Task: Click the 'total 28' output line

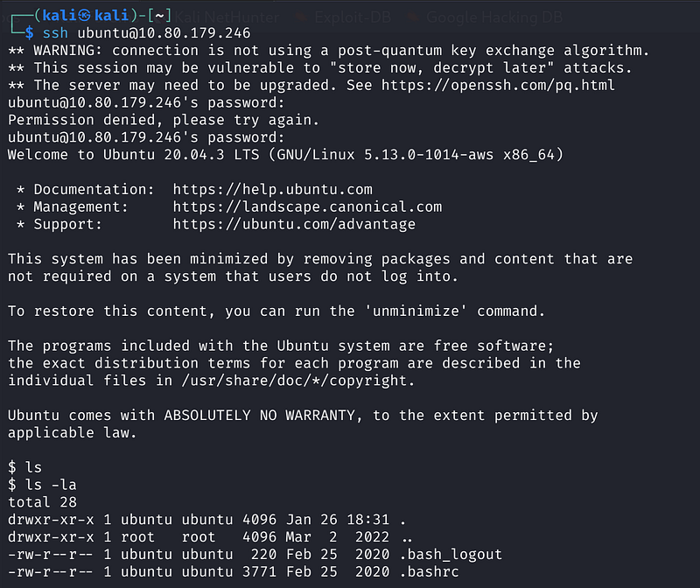Action: click(x=42, y=502)
